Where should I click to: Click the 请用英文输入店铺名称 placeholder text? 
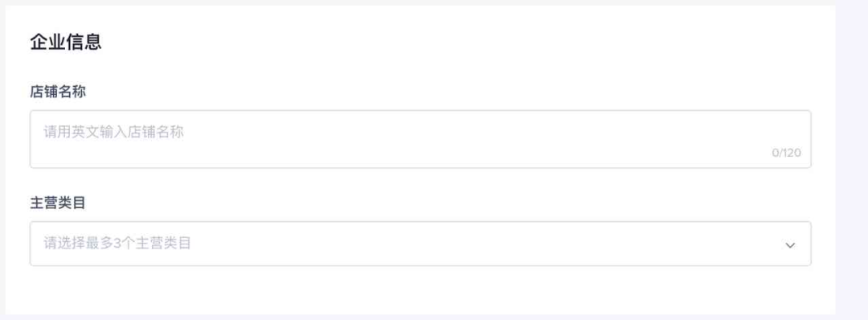(113, 133)
